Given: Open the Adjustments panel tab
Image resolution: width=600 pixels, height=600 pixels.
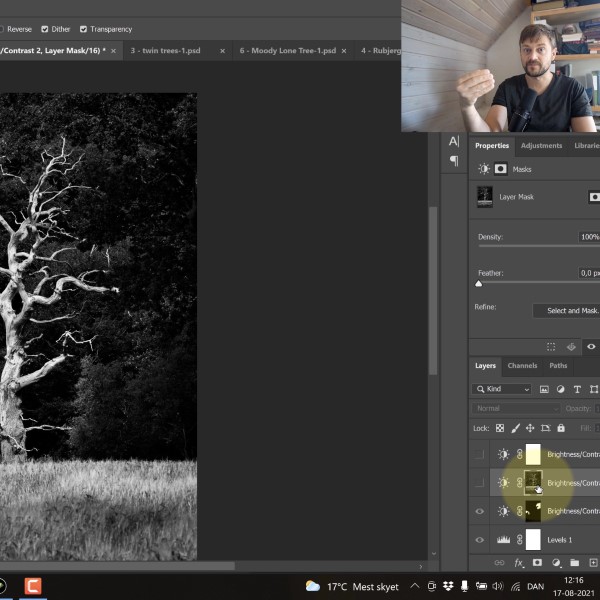Looking at the screenshot, I should click(x=541, y=145).
